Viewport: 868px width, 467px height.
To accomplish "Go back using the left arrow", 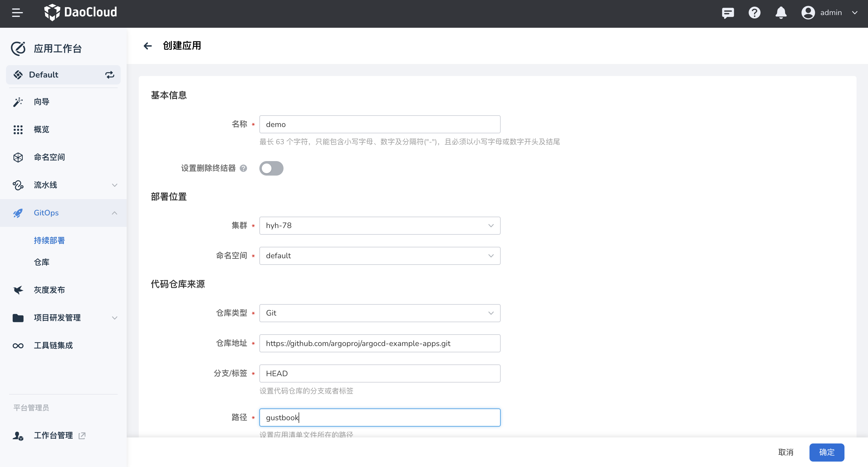I will (x=147, y=46).
